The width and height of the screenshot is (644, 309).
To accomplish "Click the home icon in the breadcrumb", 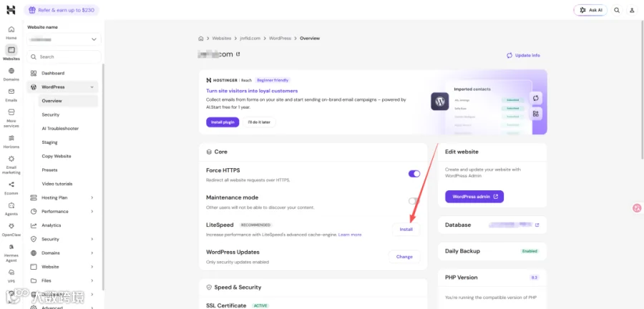I will point(201,38).
